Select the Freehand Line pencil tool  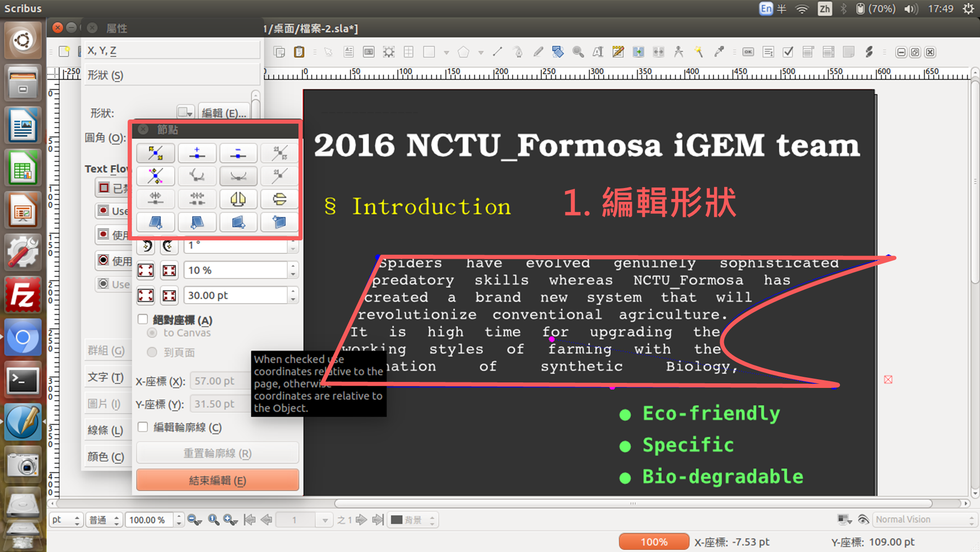click(x=538, y=52)
